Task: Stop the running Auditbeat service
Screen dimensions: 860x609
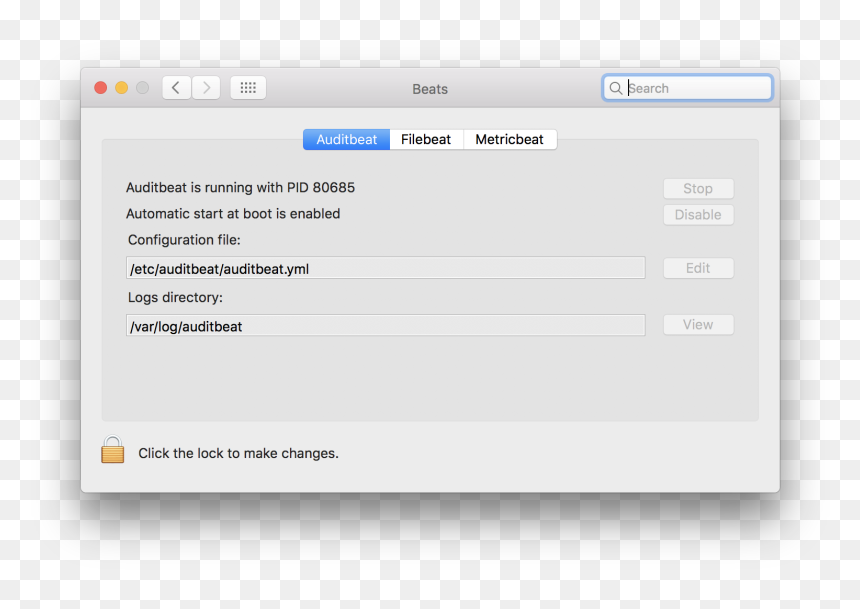Action: pos(698,189)
